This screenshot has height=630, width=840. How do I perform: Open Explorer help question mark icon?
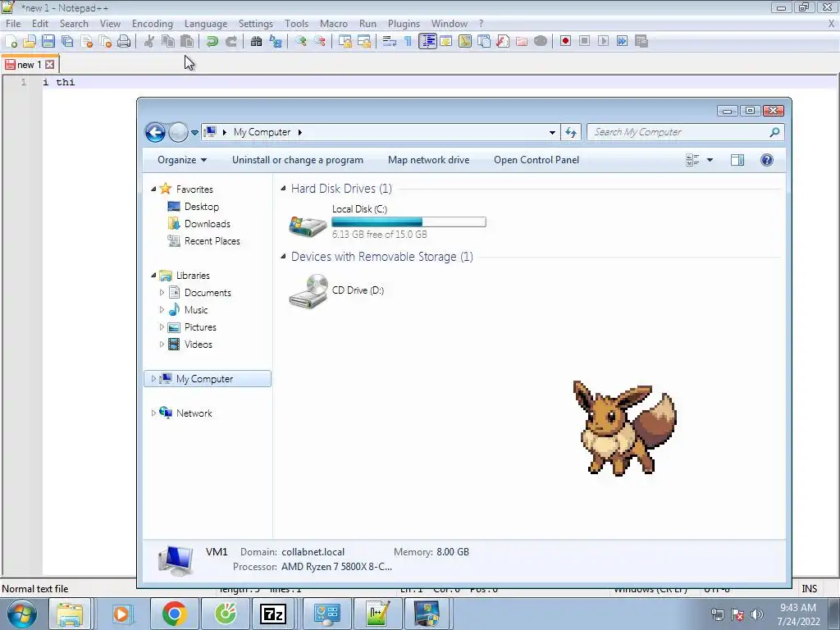pyautogui.click(x=767, y=160)
